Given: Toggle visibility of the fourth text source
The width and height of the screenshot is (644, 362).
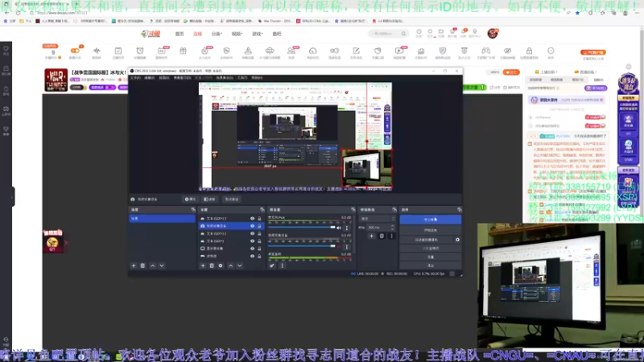Looking at the screenshot, I should (252, 241).
